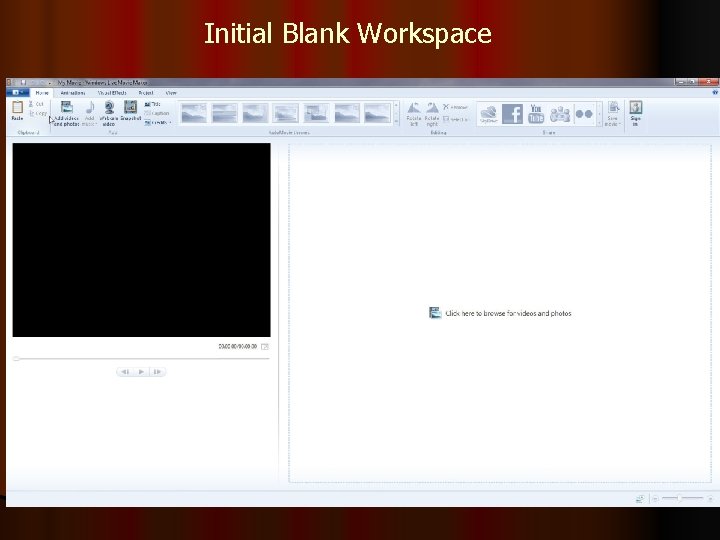This screenshot has height=540, width=720.
Task: Select the last visible AutoMovie theme thumbnail
Action: point(377,113)
